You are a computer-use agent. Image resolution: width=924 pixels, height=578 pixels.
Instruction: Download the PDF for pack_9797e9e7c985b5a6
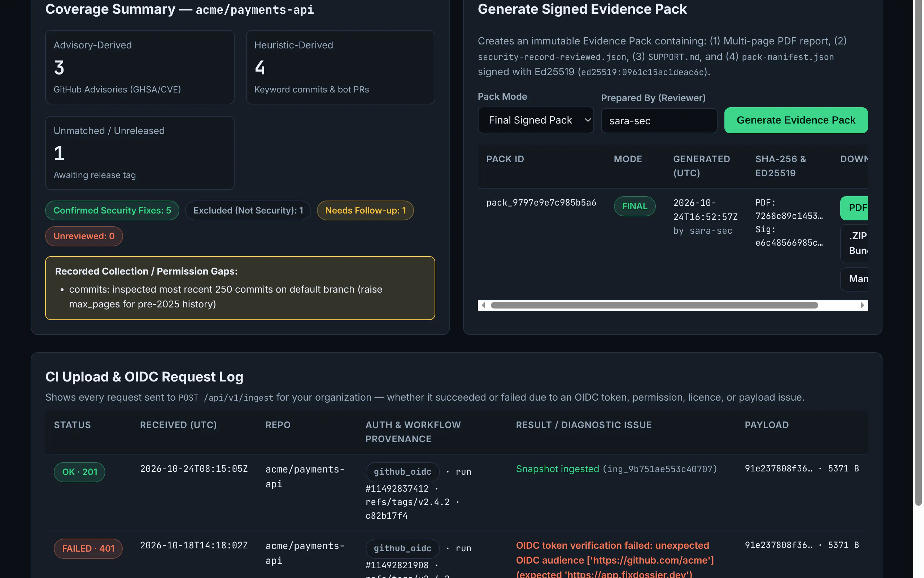854,208
